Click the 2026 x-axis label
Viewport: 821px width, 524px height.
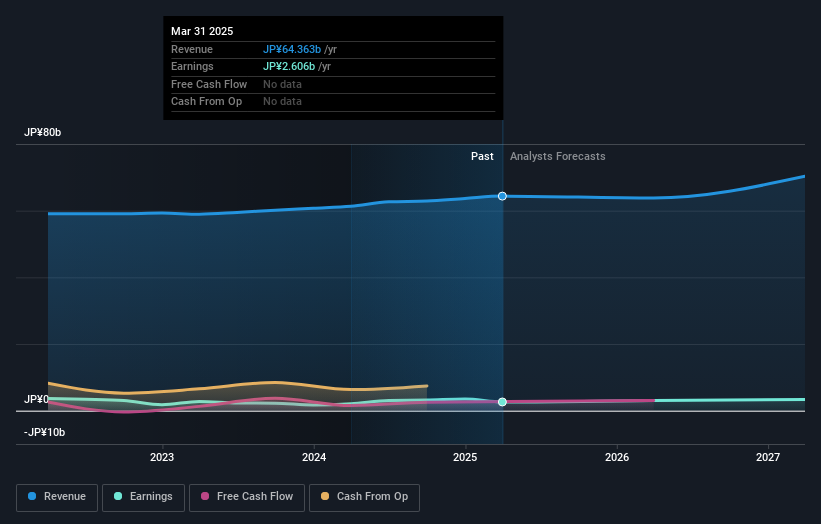[617, 458]
